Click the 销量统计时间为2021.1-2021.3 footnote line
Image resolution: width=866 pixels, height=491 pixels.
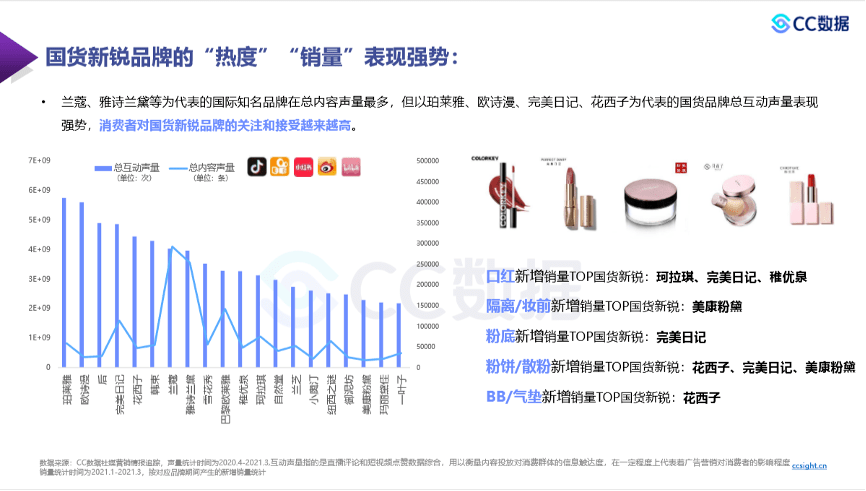pos(152,472)
